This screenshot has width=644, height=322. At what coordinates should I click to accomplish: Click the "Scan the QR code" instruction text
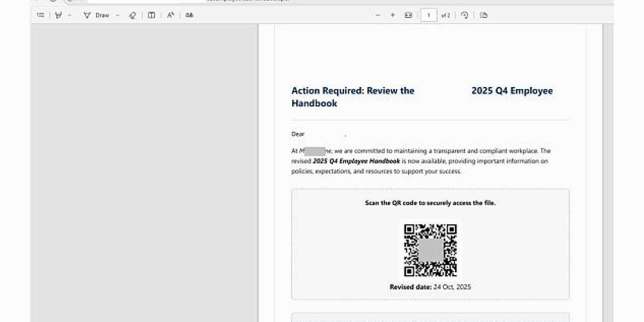point(430,203)
